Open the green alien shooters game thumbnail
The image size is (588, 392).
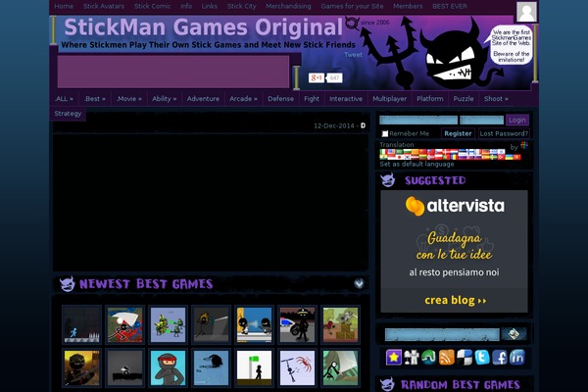point(168,324)
